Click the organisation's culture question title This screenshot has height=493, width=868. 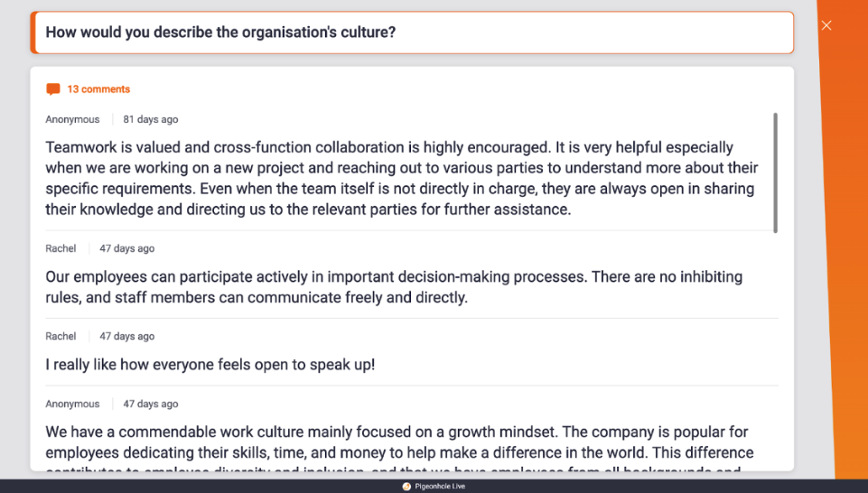coord(220,33)
